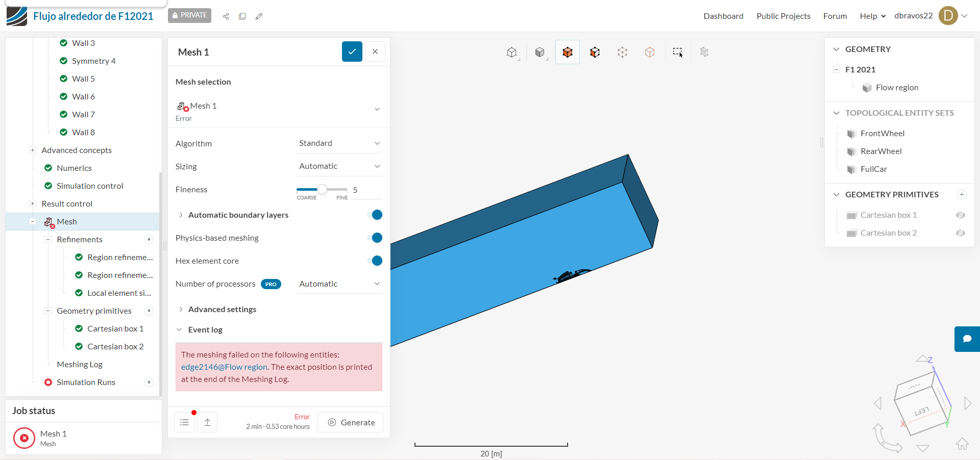Hide Cartesian box 1 with its eye icon
The height and width of the screenshot is (460, 980).
tap(961, 215)
